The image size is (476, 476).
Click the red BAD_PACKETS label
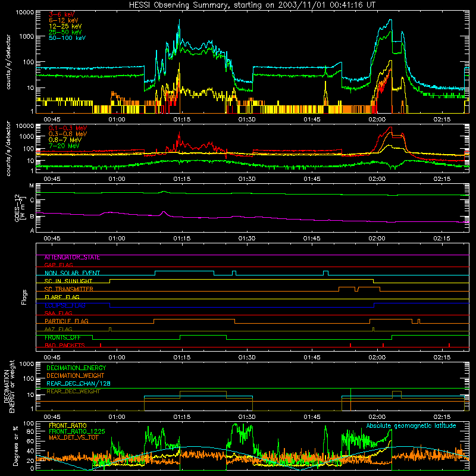point(65,345)
